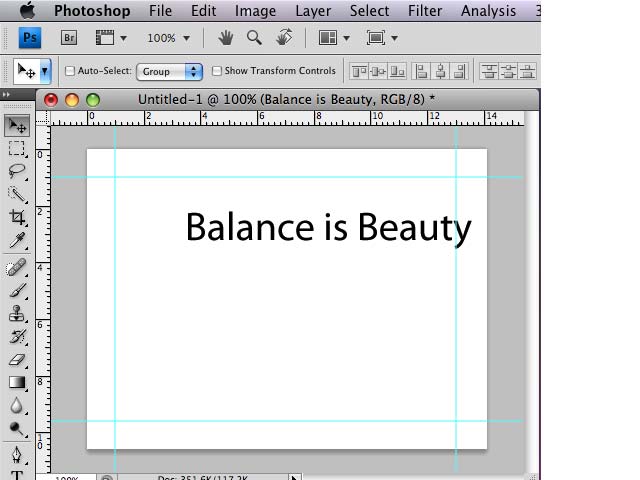Image resolution: width=640 pixels, height=480 pixels.
Task: Enable the Auto-Select checkbox
Action: click(x=70, y=72)
